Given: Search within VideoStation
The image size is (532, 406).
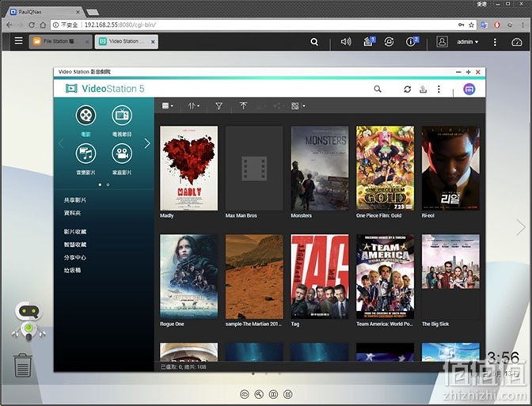Looking at the screenshot, I should (378, 89).
